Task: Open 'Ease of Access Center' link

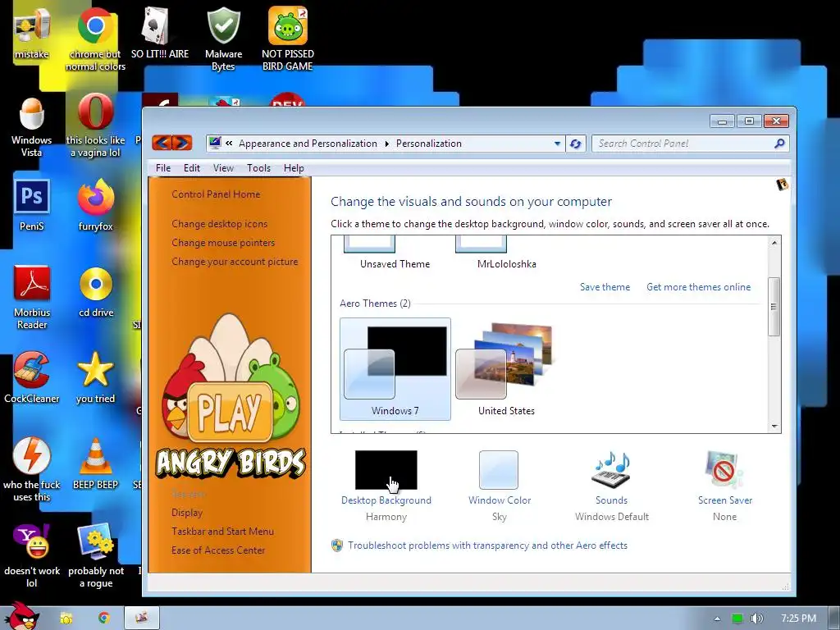Action: [218, 550]
